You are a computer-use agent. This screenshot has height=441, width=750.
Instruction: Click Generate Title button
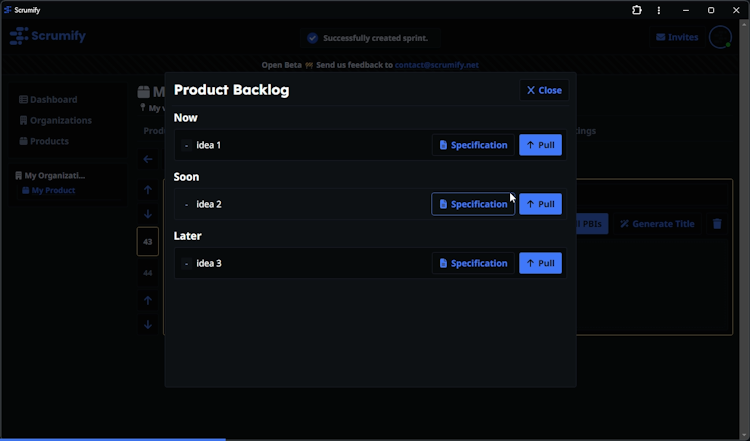[657, 224]
